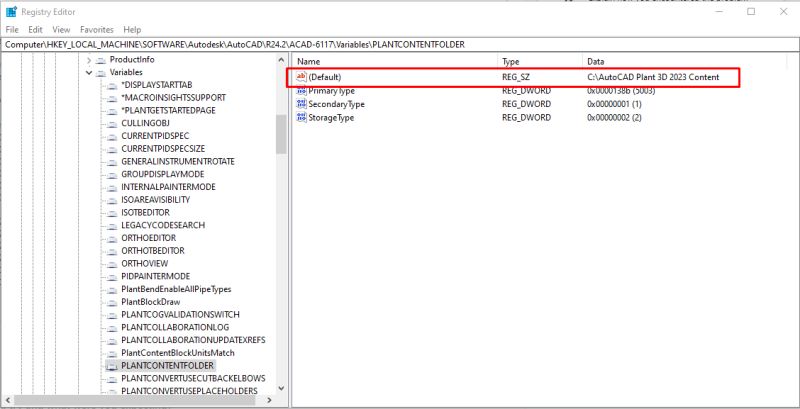Click the ISOAREAVISIBILITY key folder icon
This screenshot has width=800, height=409.
[112, 200]
